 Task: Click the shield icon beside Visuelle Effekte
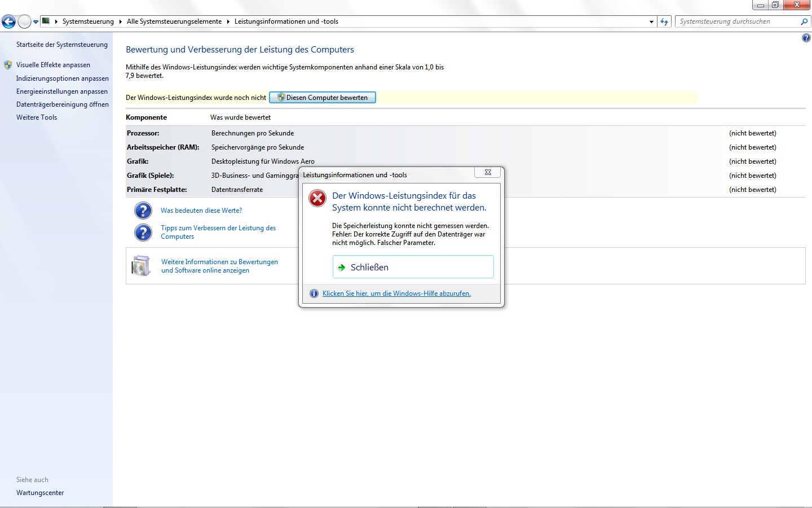coord(8,65)
